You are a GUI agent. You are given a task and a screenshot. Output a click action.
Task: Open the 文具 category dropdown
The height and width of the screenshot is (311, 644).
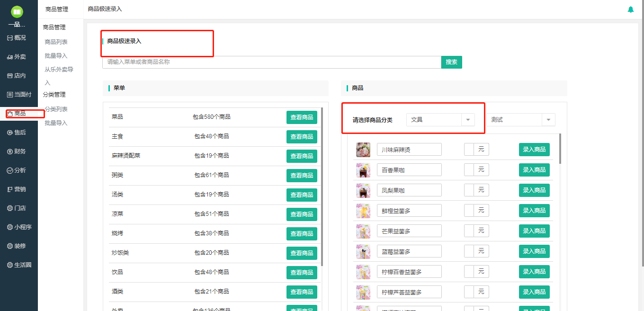[x=440, y=120]
